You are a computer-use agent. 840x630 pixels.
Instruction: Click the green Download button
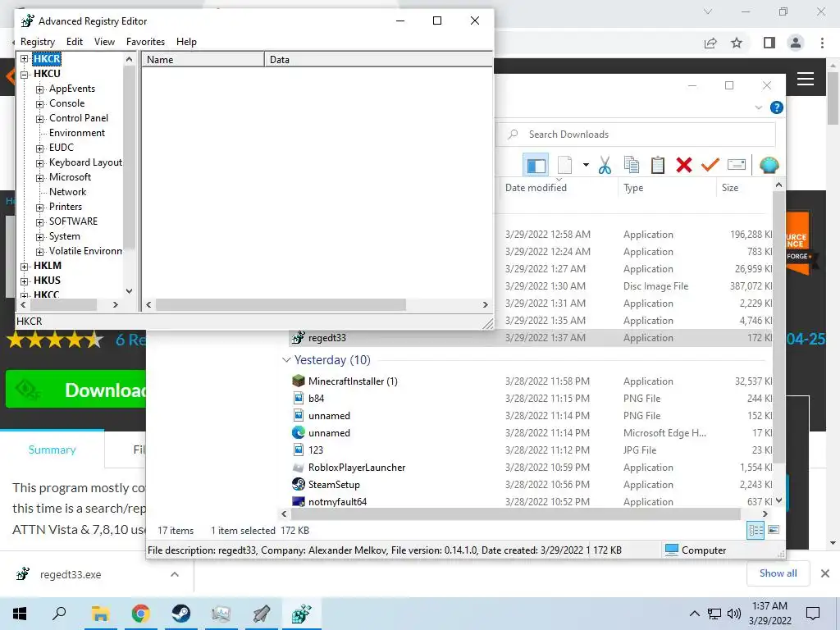coord(75,389)
